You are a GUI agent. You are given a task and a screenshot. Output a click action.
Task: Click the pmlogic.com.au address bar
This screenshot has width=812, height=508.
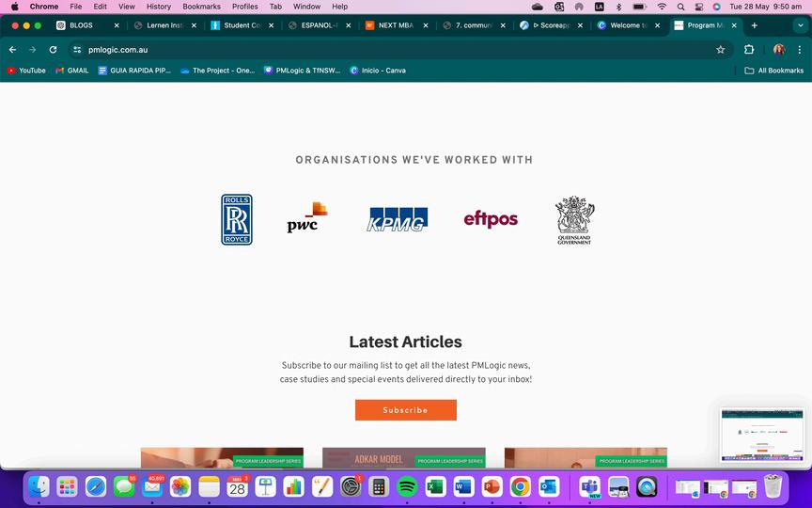point(398,50)
